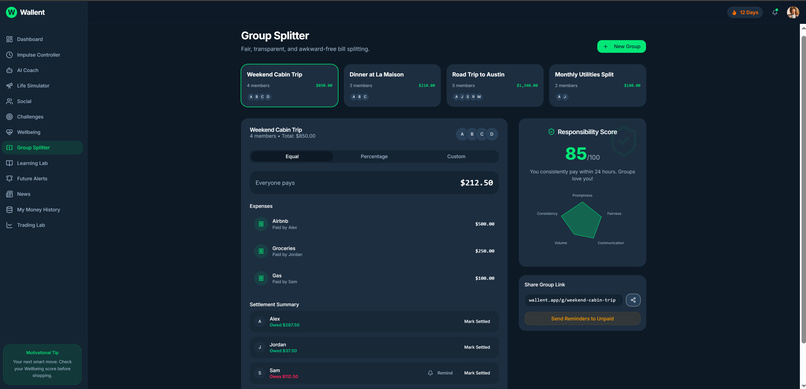Click the 85/100 score value
The image size is (806, 389).
tap(582, 154)
